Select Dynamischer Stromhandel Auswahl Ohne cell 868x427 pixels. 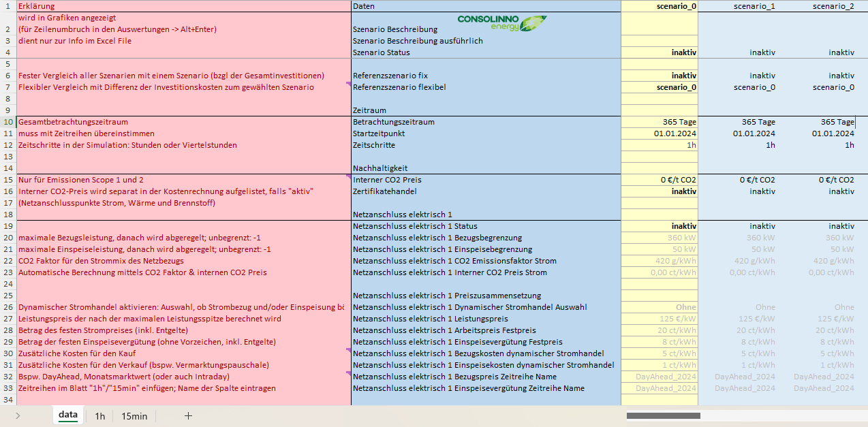click(x=660, y=307)
